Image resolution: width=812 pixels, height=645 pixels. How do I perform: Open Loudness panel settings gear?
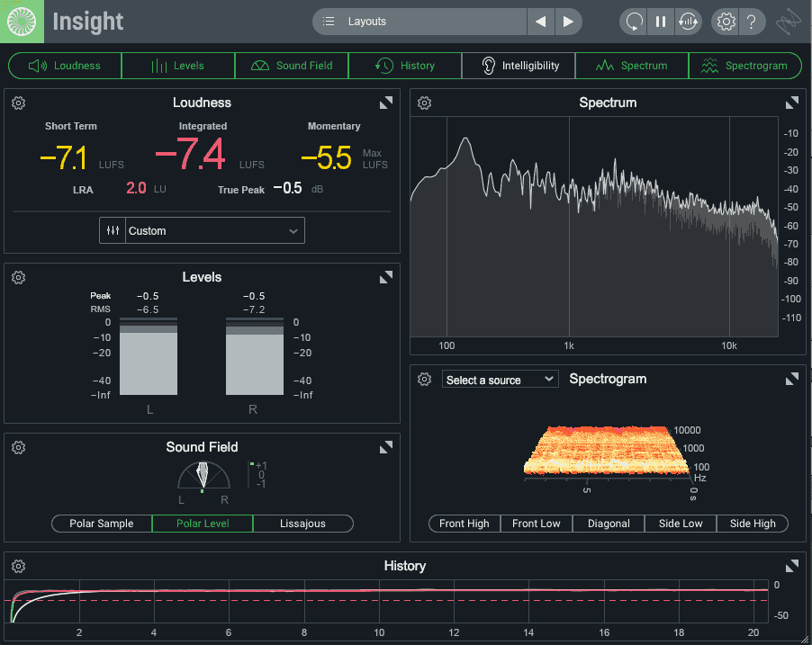tap(19, 103)
